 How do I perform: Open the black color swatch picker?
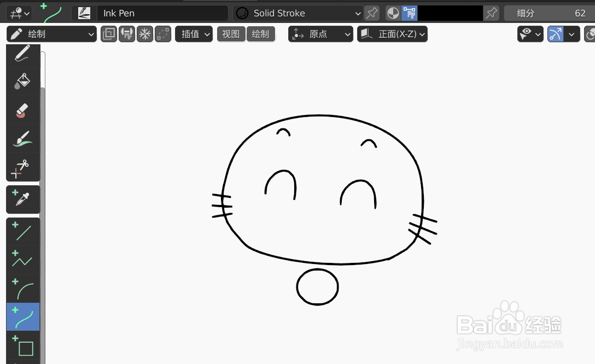click(450, 13)
